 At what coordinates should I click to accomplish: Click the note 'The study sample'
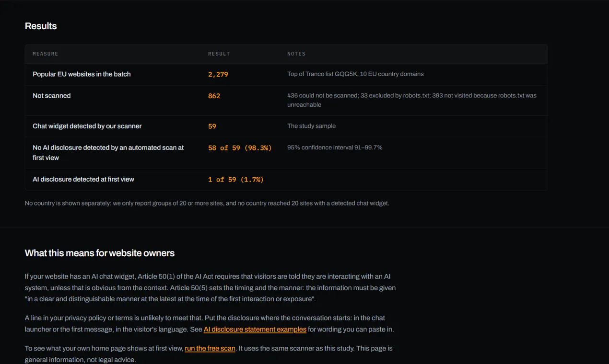[x=311, y=126]
